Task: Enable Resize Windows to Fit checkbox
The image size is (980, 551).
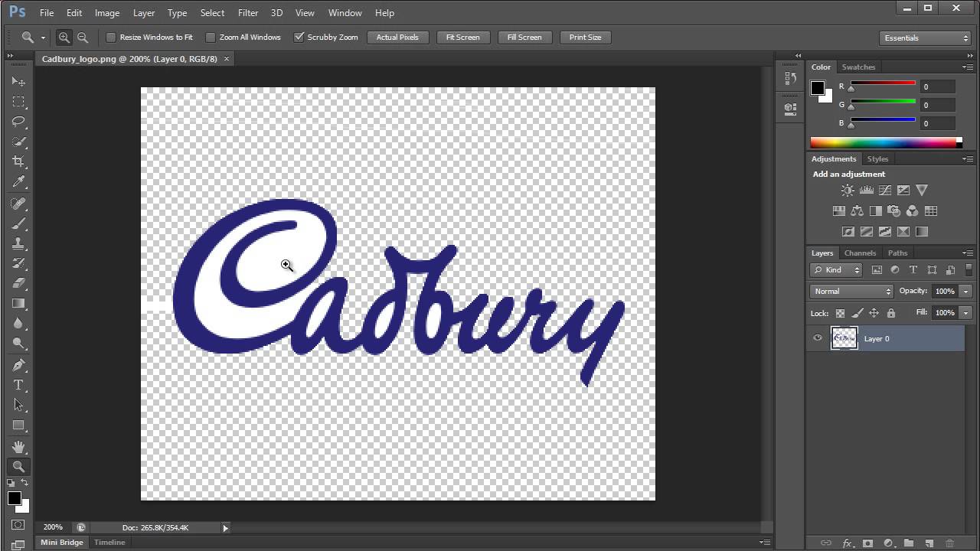Action: tap(111, 37)
